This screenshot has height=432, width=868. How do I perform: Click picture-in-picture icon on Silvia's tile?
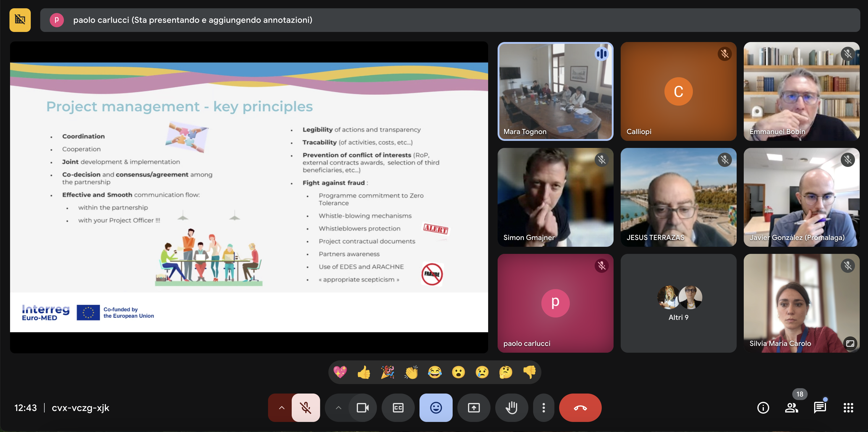(850, 343)
